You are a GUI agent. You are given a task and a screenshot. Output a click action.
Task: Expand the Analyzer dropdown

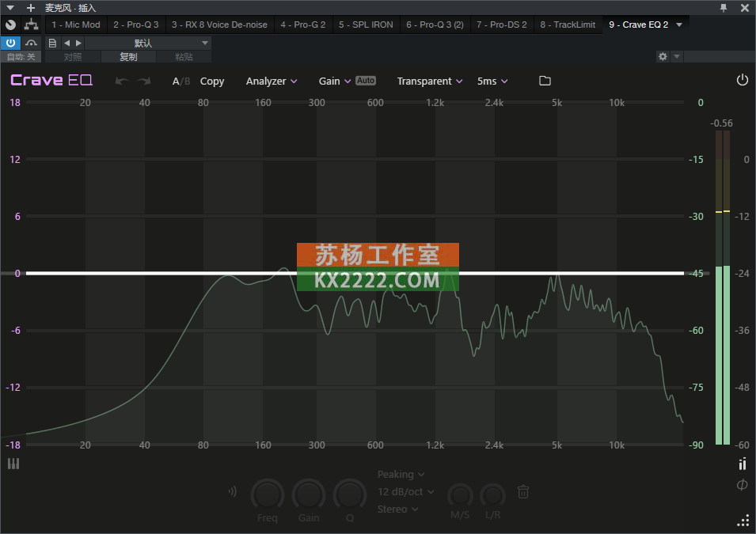point(272,81)
